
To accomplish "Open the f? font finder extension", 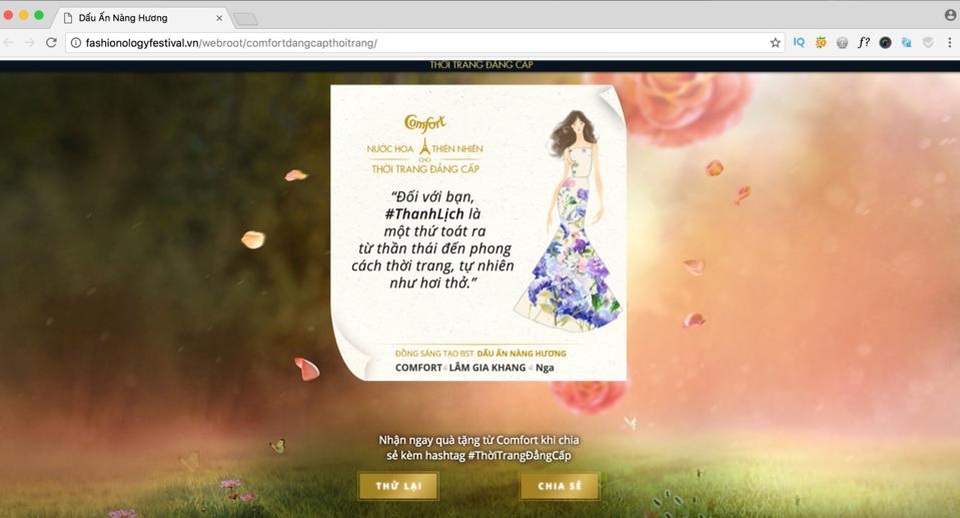I will pyautogui.click(x=863, y=42).
